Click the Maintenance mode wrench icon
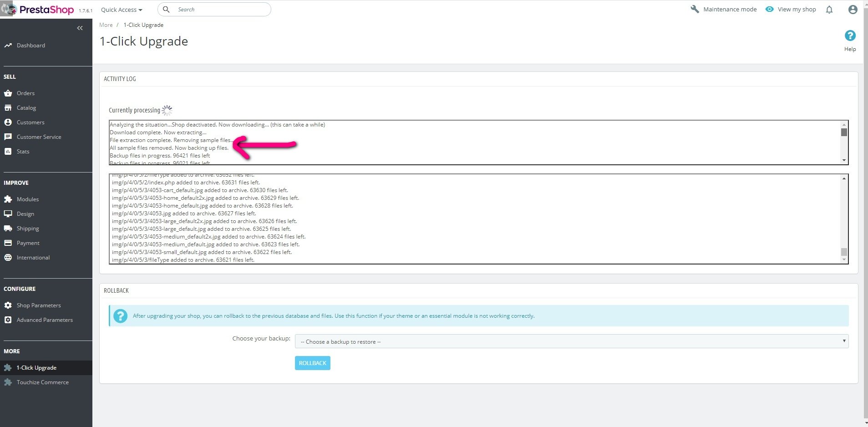The height and width of the screenshot is (427, 868). 695,9
